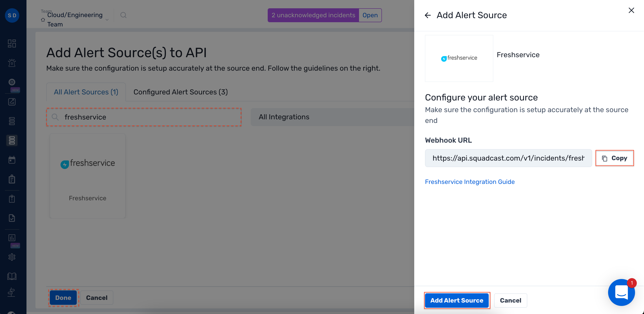Open the Freshservice Integration Guide link

tap(470, 182)
